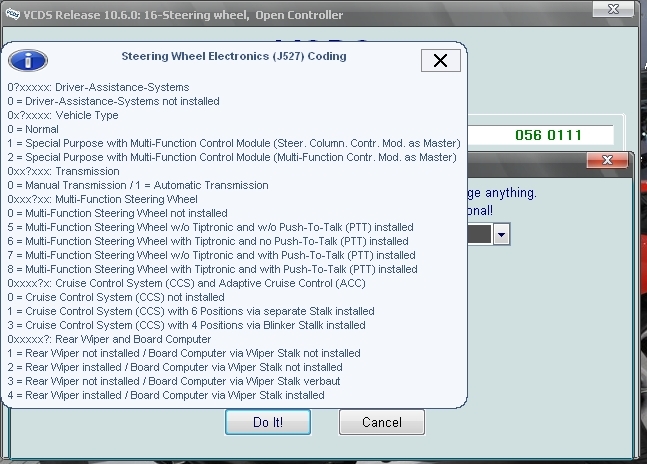The width and height of the screenshot is (647, 464).
Task: Click '0 = Driver-Assistance-Systems not installed' line
Action: click(x=113, y=101)
